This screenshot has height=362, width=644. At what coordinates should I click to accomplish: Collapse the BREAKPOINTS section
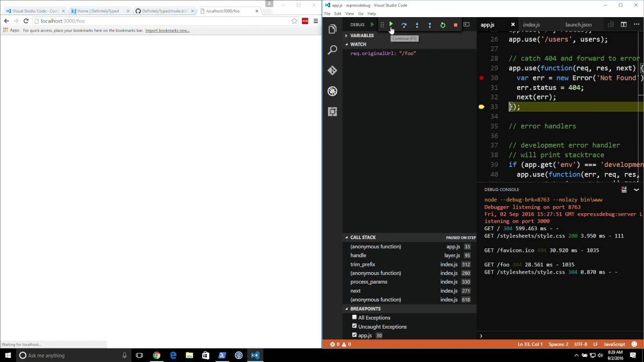tap(365, 309)
